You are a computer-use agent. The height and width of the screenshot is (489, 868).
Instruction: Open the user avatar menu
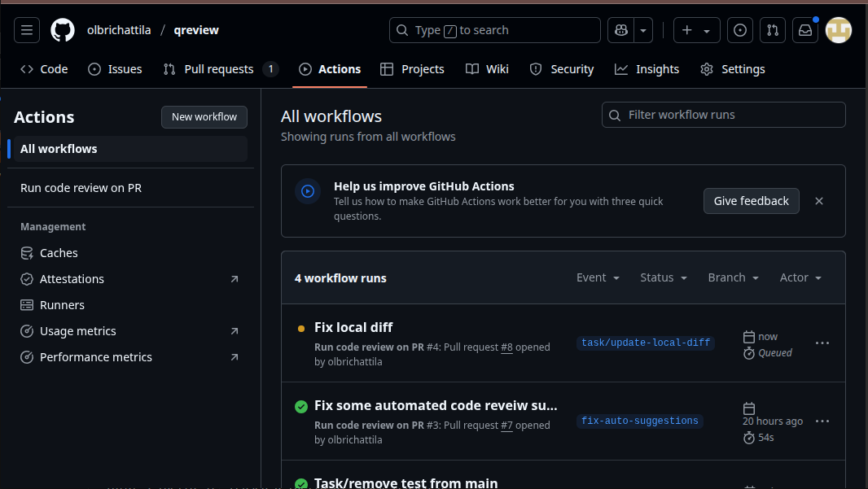tap(839, 30)
